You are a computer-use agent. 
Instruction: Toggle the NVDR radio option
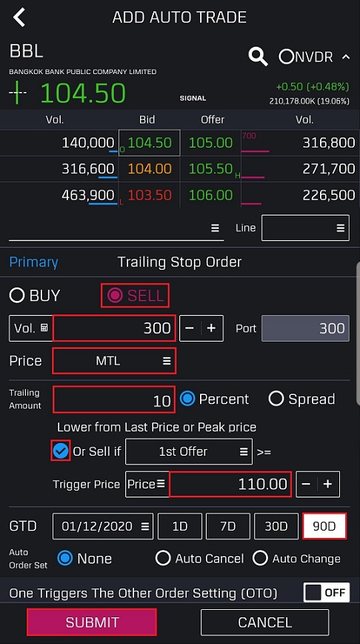pos(286,56)
